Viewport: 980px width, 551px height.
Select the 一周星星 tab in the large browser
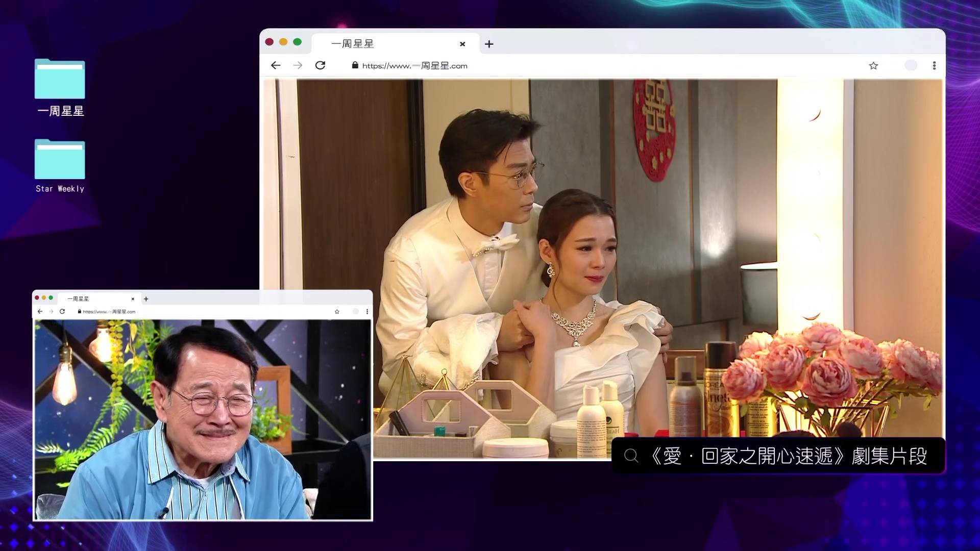pos(396,44)
